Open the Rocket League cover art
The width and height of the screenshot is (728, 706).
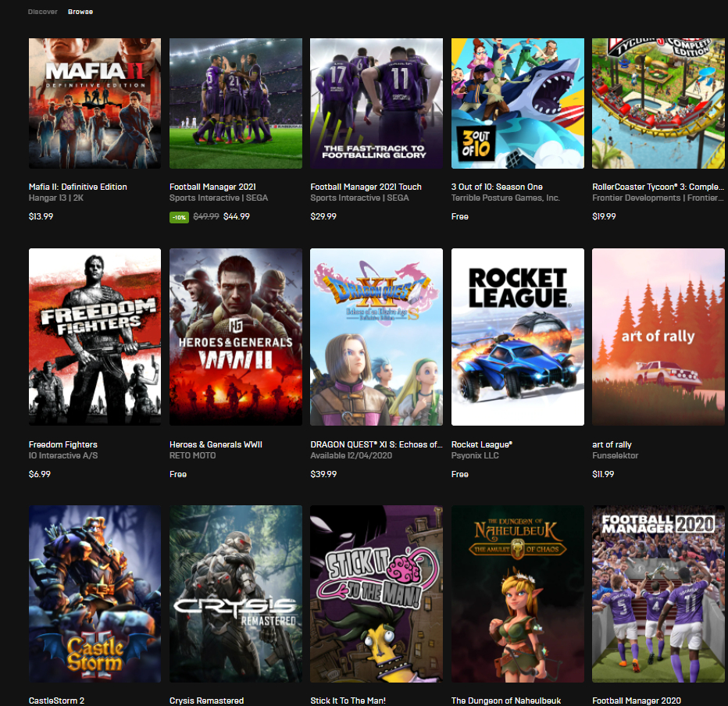[x=517, y=337]
